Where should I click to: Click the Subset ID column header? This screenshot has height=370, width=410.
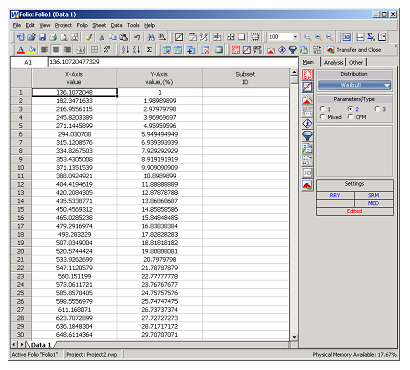click(x=245, y=78)
